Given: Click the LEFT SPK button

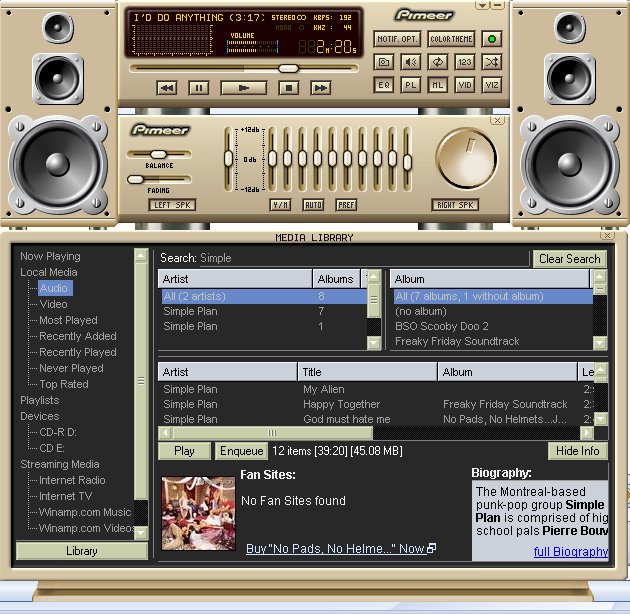Looking at the screenshot, I should pyautogui.click(x=172, y=205).
